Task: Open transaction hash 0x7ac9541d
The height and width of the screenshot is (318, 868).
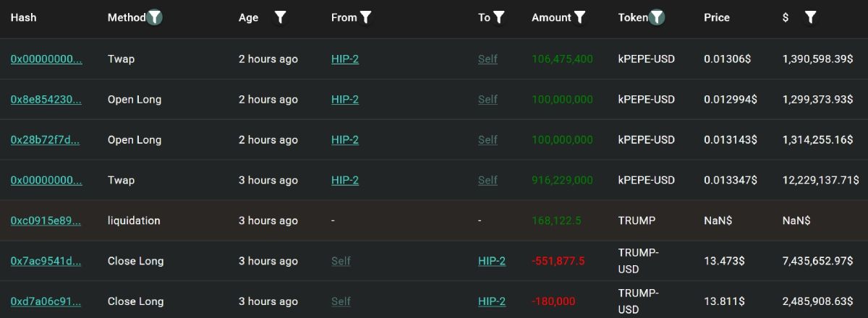Action: click(46, 261)
